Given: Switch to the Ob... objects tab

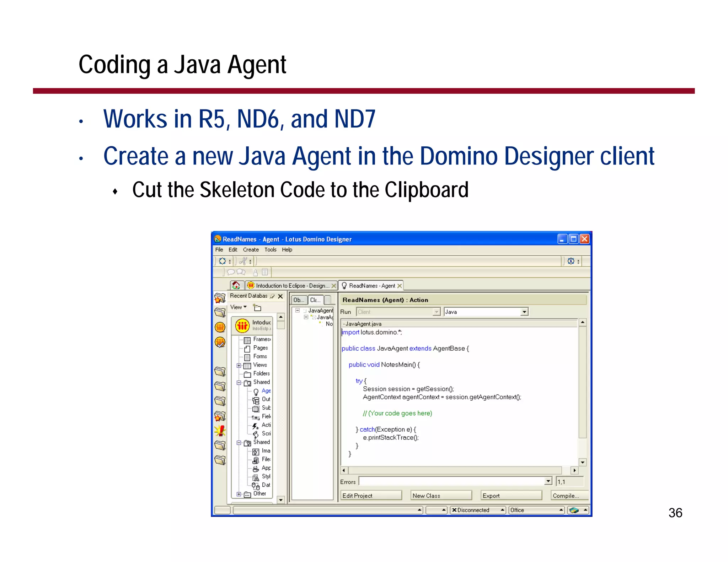Looking at the screenshot, I should click(299, 300).
